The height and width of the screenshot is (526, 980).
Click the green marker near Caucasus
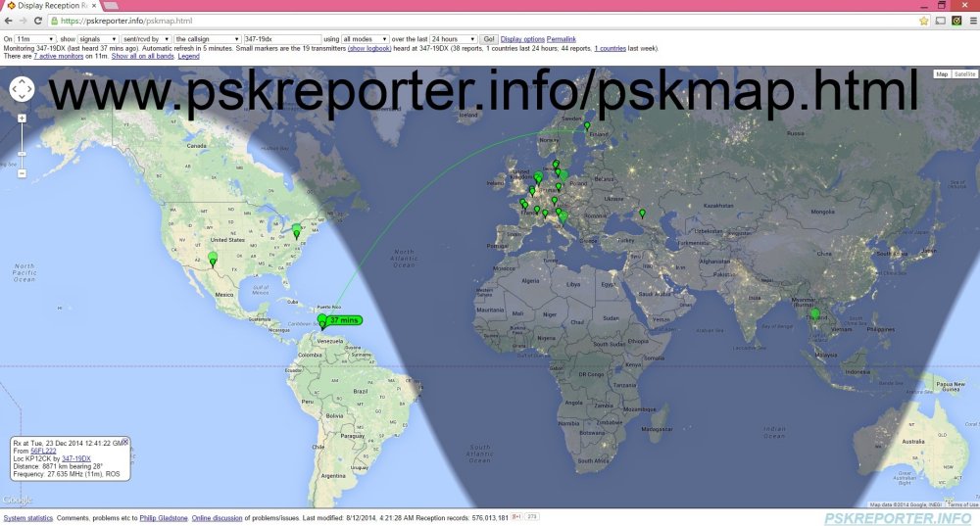point(642,214)
